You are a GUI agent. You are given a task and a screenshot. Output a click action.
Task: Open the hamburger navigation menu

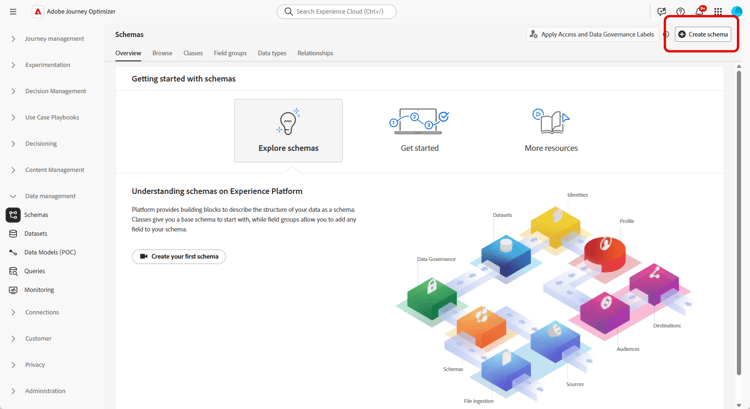coord(13,11)
